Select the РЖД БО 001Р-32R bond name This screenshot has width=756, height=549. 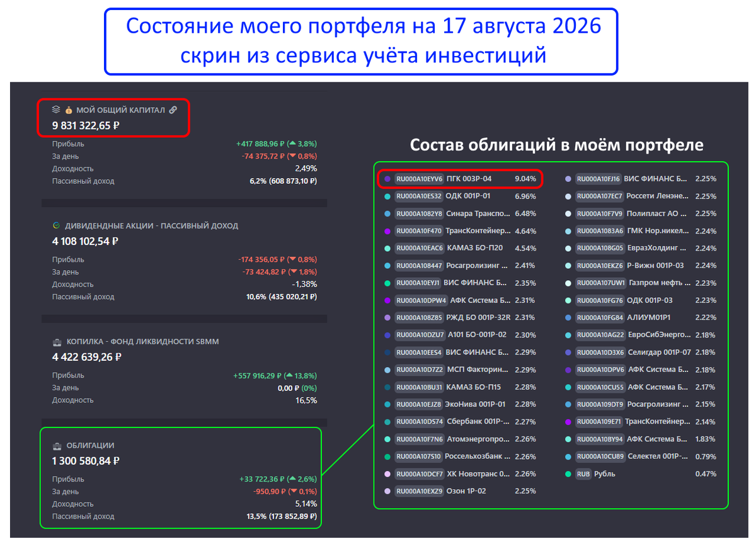[x=478, y=317]
